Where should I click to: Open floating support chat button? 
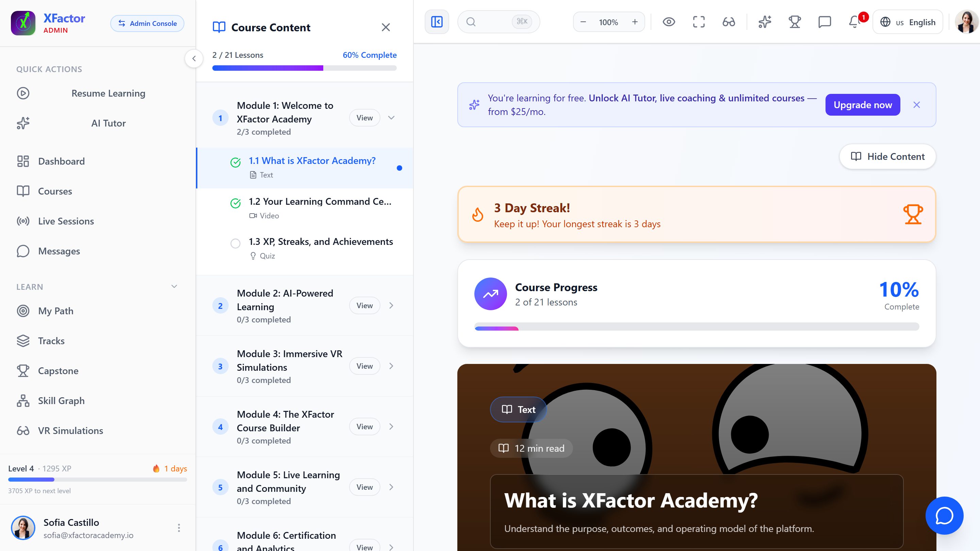[x=944, y=516]
